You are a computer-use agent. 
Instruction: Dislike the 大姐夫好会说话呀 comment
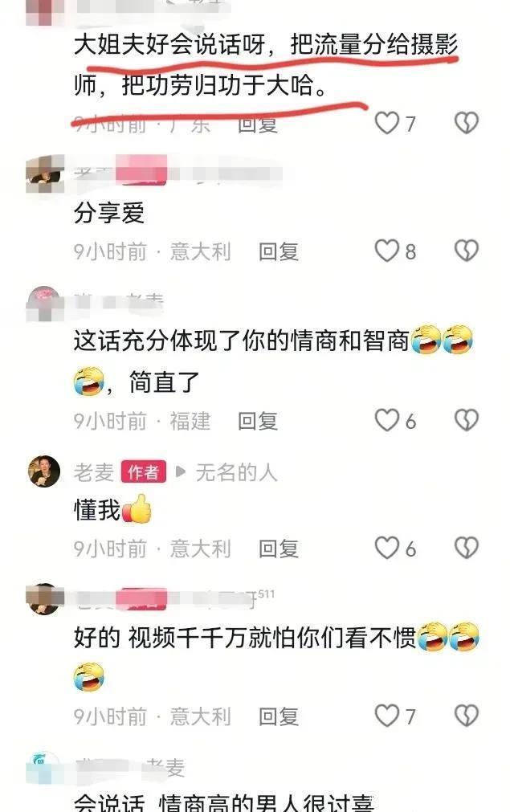[467, 123]
